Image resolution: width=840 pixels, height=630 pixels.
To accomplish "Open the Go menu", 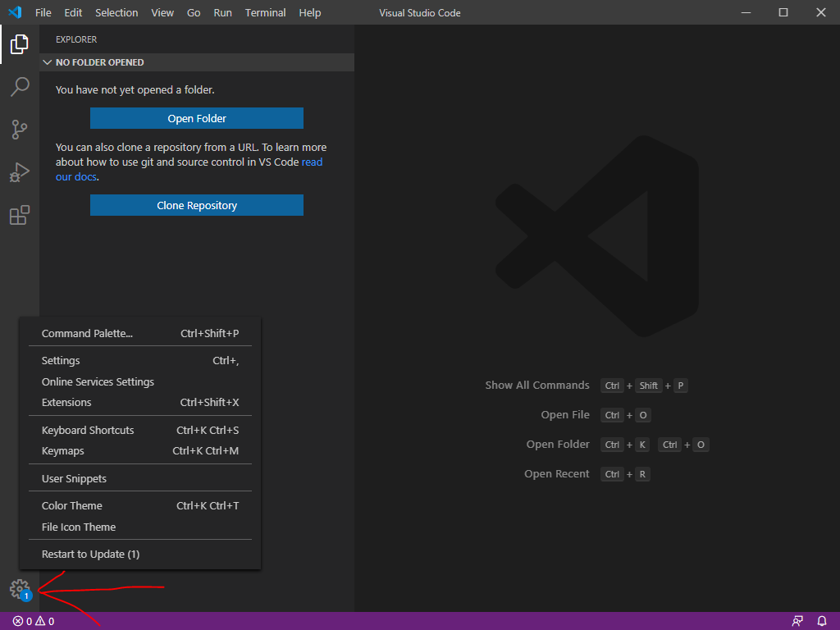I will click(x=194, y=12).
